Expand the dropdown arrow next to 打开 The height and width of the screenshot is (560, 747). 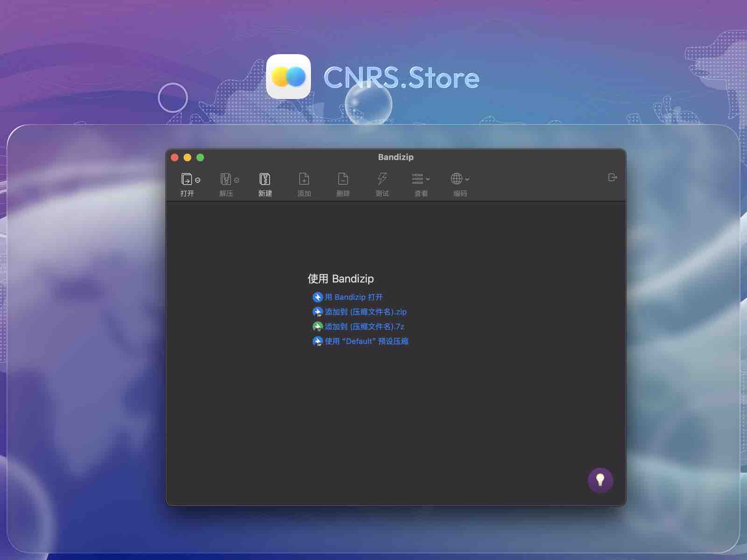(x=198, y=180)
